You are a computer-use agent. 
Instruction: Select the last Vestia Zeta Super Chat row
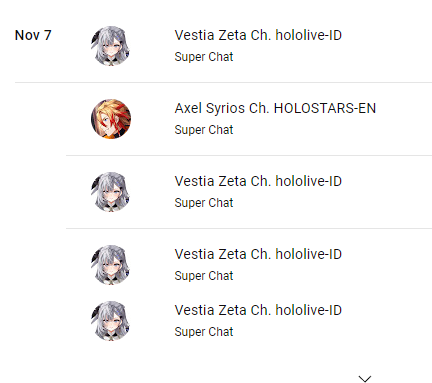[249, 321]
